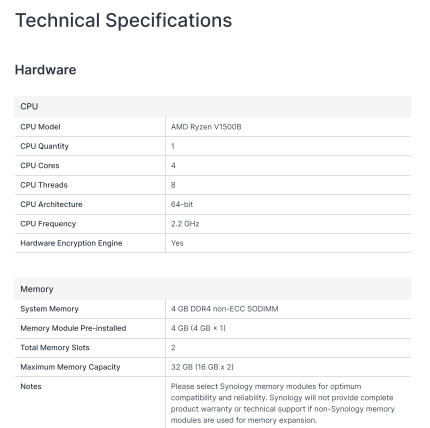Click the Memory Module Pre-installed label
430x428 pixels.
coord(73,328)
